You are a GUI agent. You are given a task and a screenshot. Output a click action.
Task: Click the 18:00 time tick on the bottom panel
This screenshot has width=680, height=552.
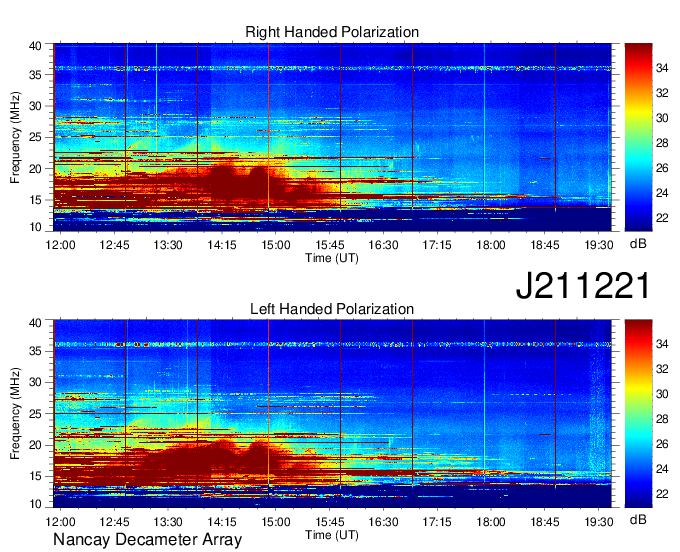[x=491, y=522]
